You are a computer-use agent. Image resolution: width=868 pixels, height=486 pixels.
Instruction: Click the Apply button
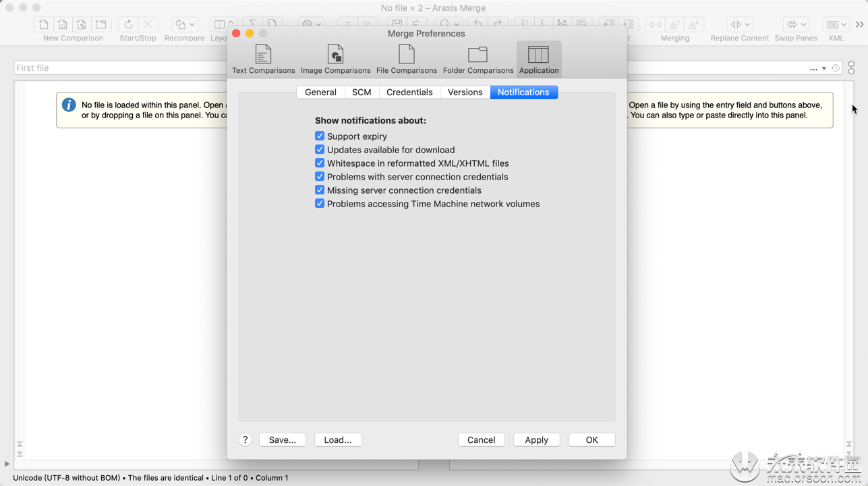click(x=537, y=439)
